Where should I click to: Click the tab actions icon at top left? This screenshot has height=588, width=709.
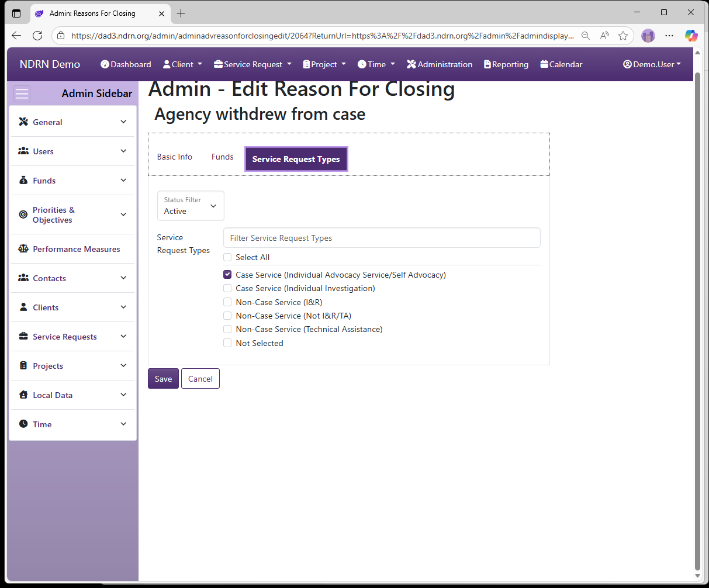coord(16,13)
